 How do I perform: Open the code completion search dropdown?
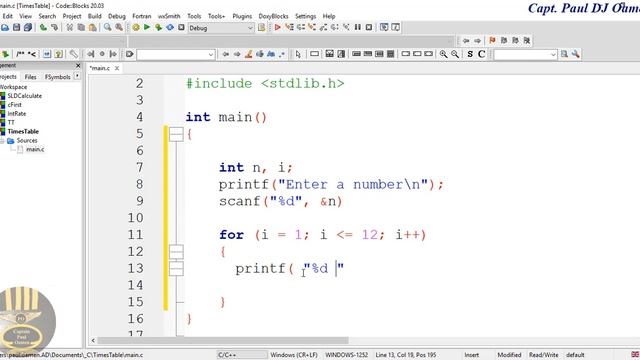(176, 54)
